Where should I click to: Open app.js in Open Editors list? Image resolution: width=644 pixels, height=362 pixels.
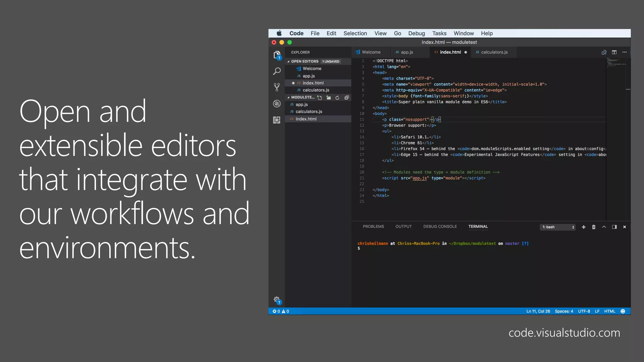coord(318,76)
